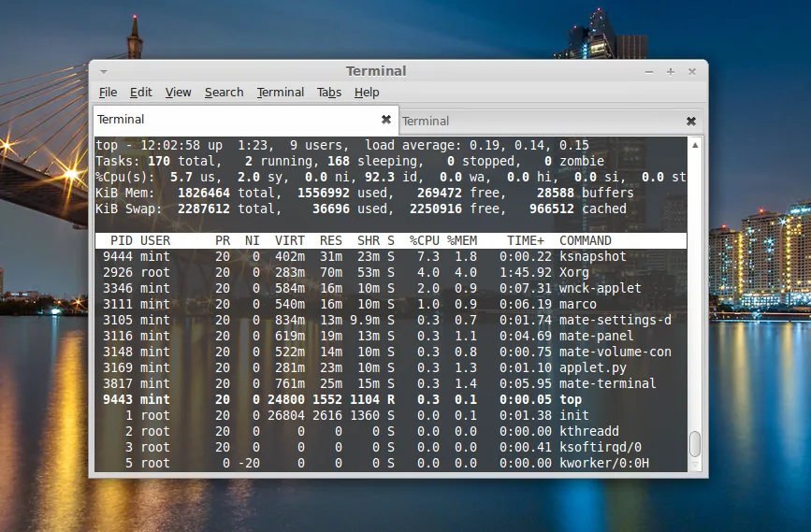811x532 pixels.
Task: Open the Edit menu
Action: tap(140, 92)
